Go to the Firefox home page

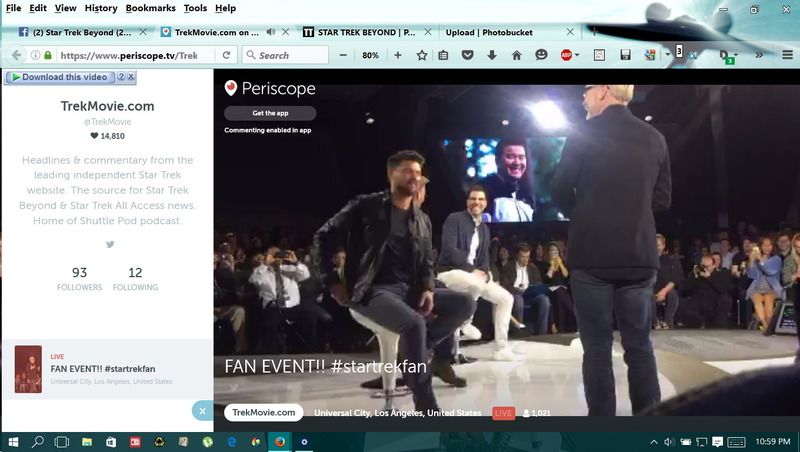pyautogui.click(x=516, y=55)
